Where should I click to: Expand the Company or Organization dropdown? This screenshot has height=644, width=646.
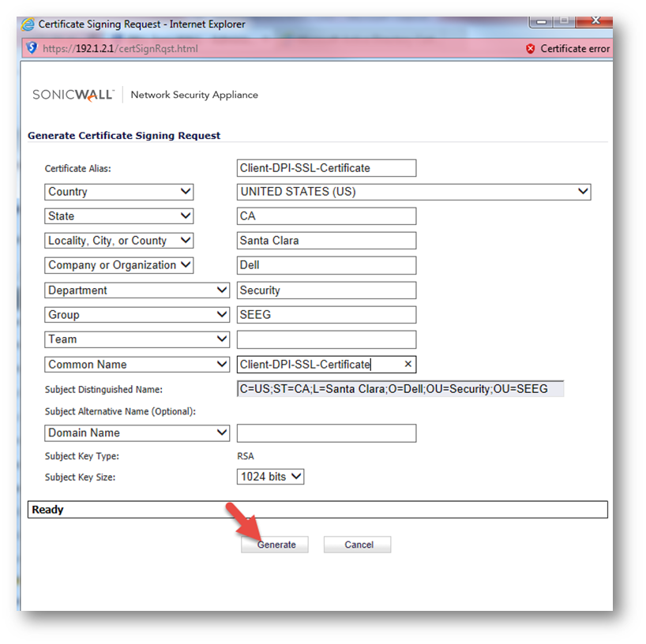click(119, 265)
